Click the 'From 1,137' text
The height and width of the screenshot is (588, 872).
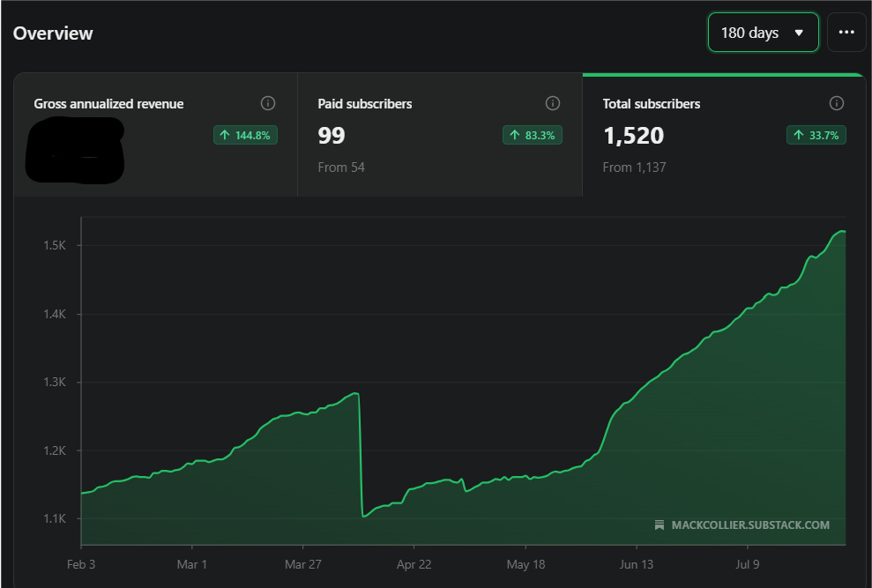[635, 167]
